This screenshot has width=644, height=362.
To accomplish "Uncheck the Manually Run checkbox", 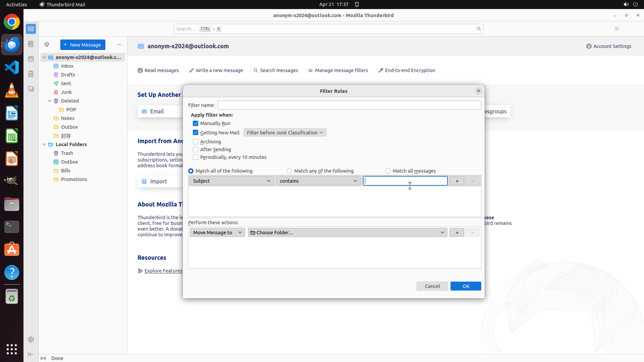I will [196, 123].
